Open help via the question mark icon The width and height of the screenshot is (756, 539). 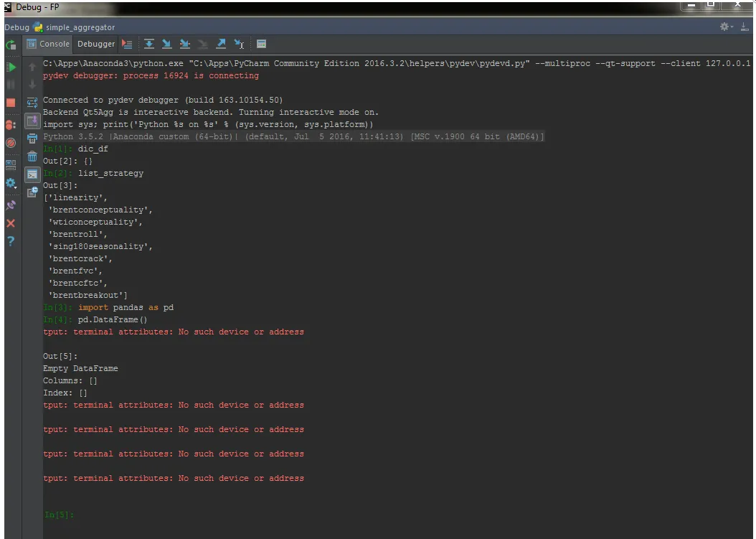point(11,240)
